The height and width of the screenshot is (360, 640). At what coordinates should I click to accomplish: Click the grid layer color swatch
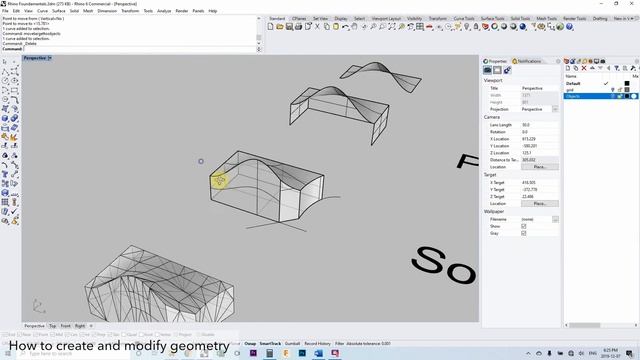[627, 90]
